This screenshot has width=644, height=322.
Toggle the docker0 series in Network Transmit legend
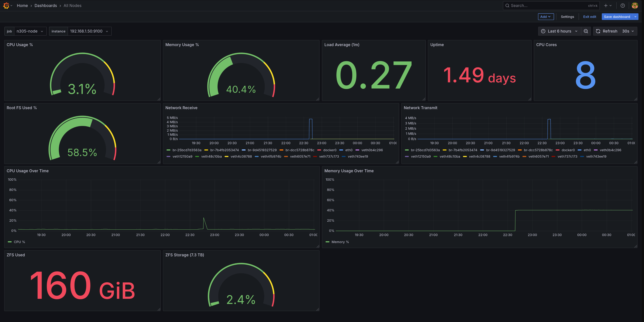point(568,150)
